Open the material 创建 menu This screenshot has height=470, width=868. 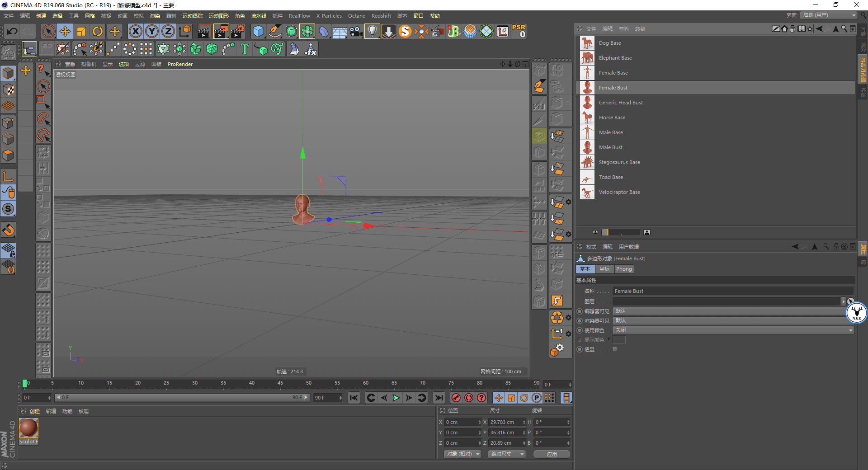pos(35,411)
